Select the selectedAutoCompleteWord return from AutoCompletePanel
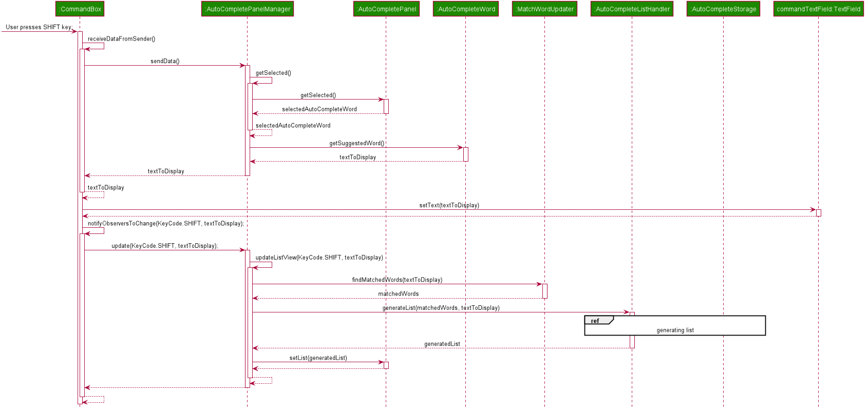Viewport: 868px width, 413px height. tap(319, 109)
